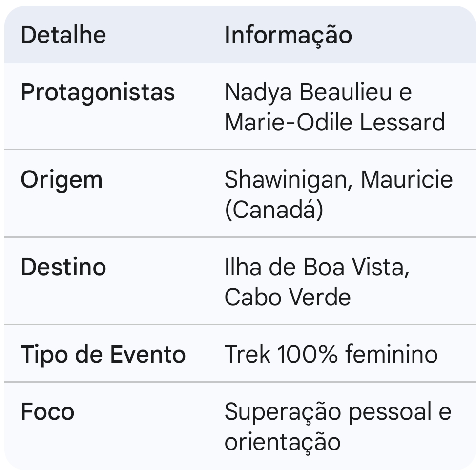Click the word "Trek"

point(247,354)
